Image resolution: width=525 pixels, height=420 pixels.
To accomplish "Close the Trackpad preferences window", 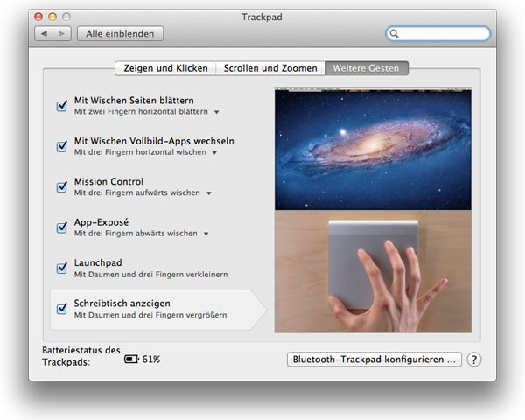I will pos(38,17).
